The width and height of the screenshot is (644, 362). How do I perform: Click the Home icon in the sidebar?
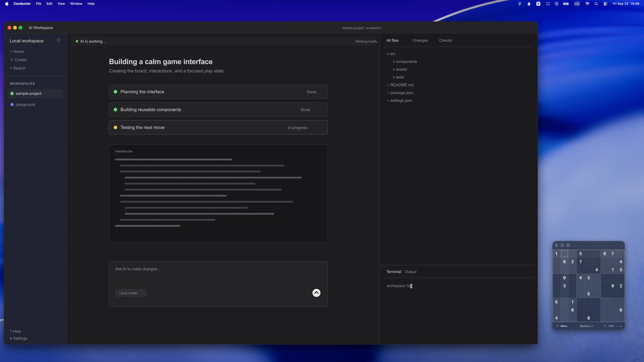(x=11, y=51)
